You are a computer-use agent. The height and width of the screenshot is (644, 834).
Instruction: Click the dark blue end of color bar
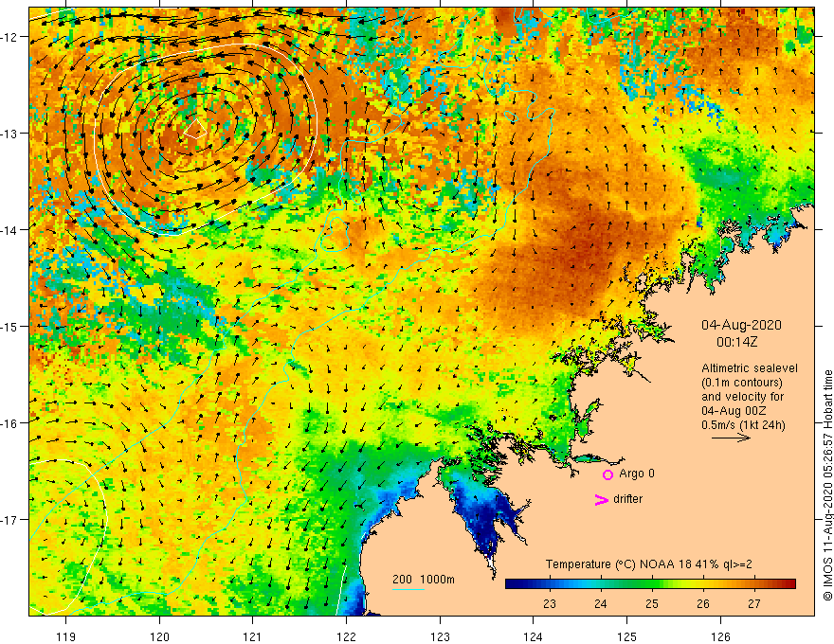pos(514,584)
